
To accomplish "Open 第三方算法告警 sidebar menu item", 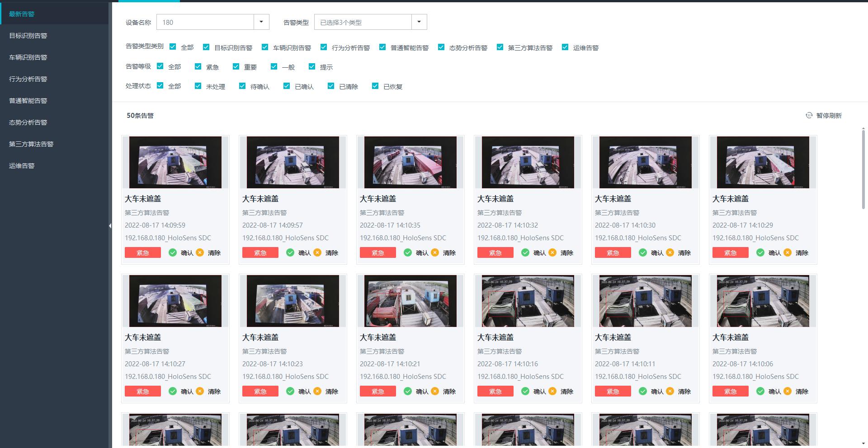I will (x=54, y=144).
